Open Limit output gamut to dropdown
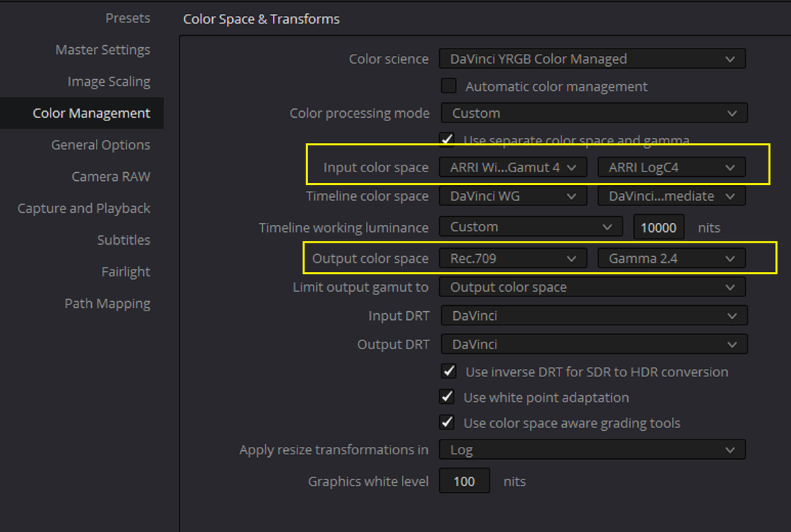This screenshot has height=532, width=791. pos(592,287)
